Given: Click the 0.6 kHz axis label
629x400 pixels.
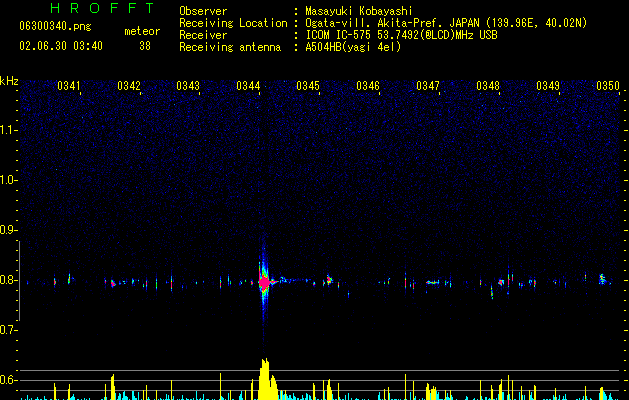Looking at the screenshot, I should (x=8, y=380).
